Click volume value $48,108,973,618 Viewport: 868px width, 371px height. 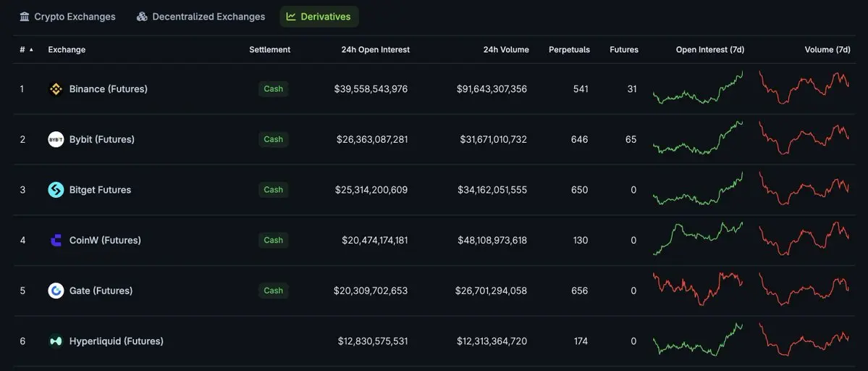pyautogui.click(x=493, y=241)
